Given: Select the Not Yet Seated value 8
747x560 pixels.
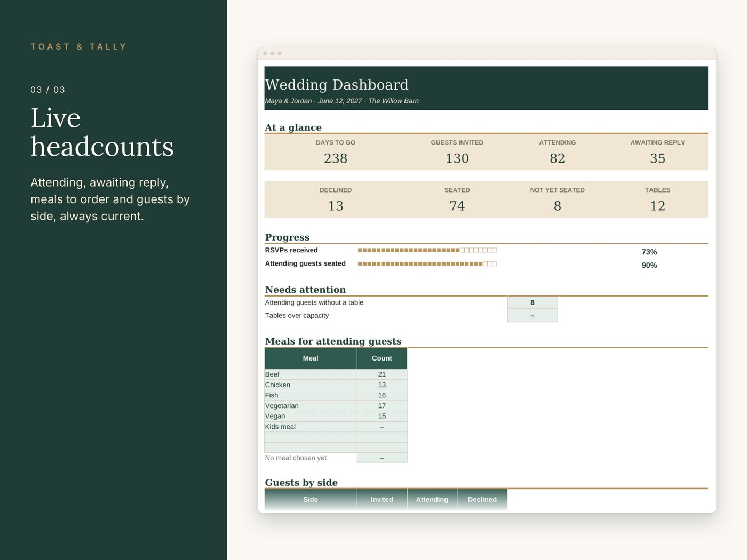Looking at the screenshot, I should tap(558, 206).
